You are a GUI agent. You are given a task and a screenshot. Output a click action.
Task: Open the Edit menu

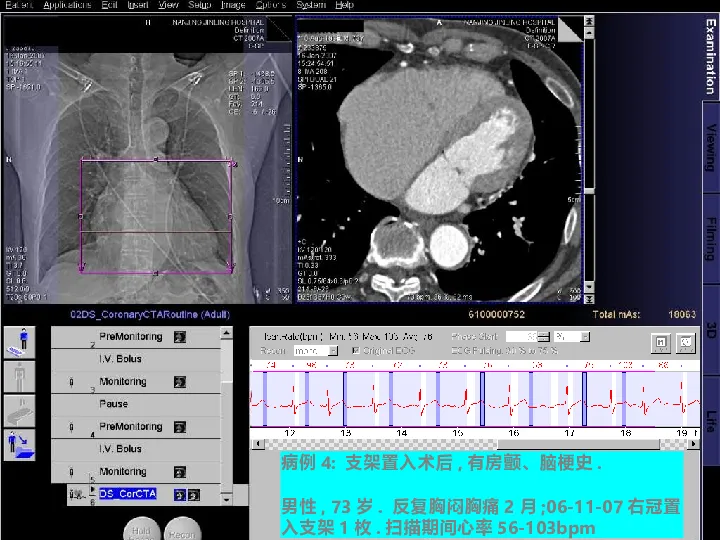(109, 5)
